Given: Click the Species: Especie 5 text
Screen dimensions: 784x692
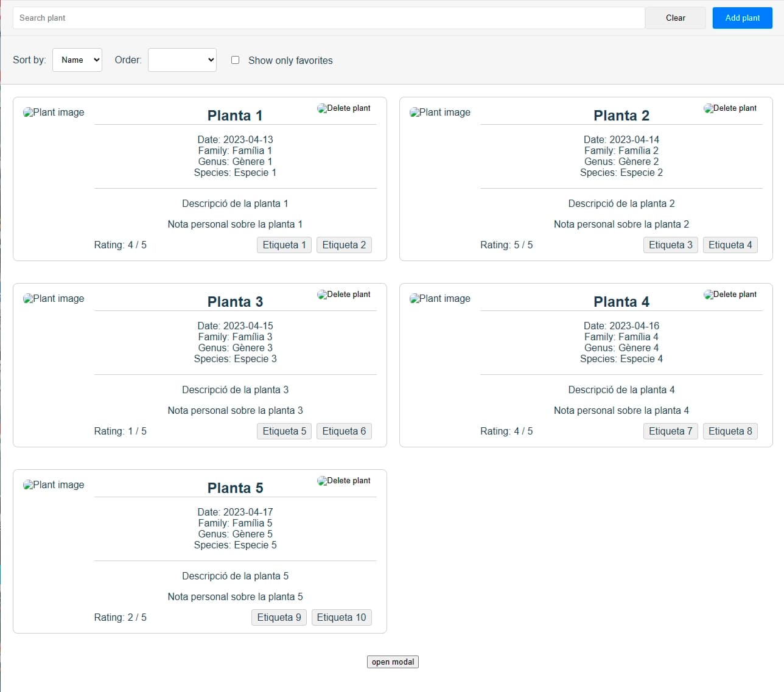Looking at the screenshot, I should pyautogui.click(x=235, y=545).
